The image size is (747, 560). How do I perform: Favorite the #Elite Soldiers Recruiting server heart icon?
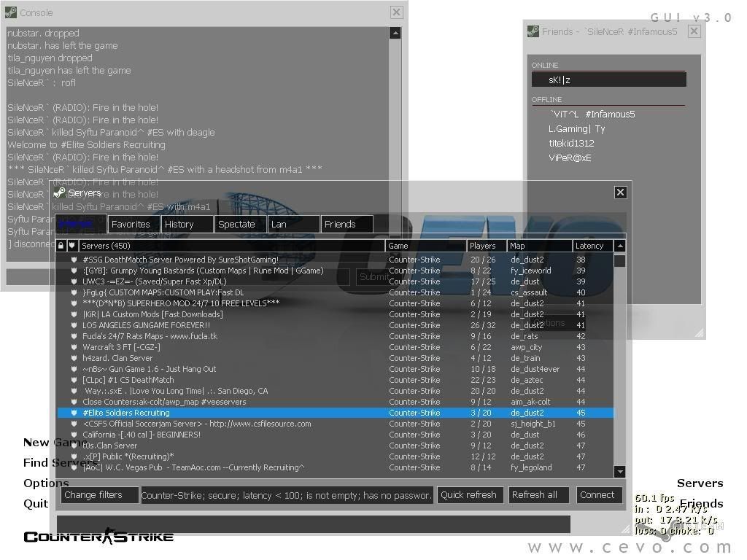click(x=73, y=413)
